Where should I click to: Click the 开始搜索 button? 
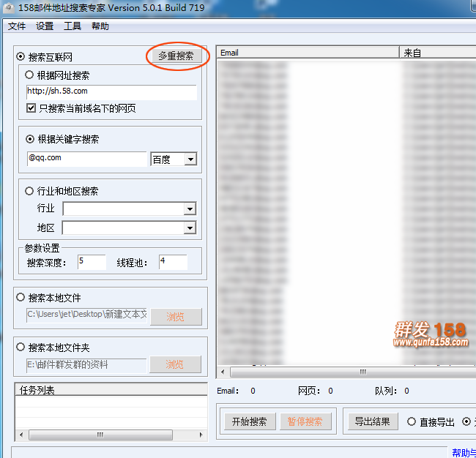(x=250, y=421)
